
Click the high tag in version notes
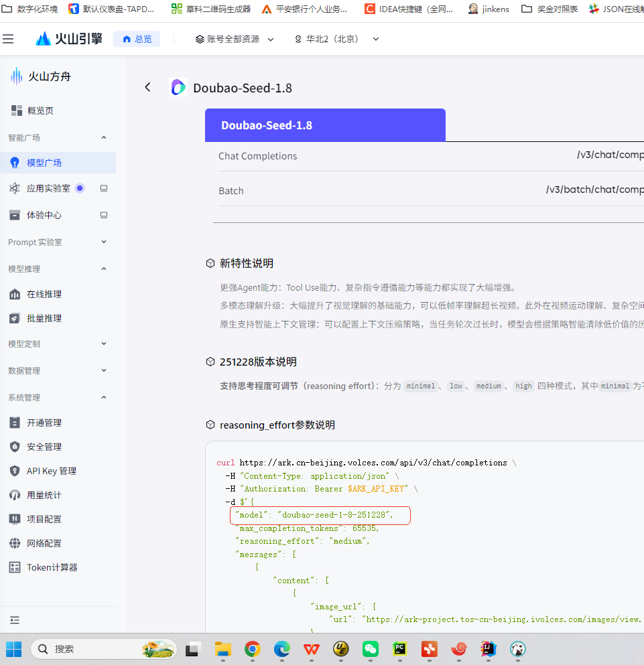tap(523, 386)
